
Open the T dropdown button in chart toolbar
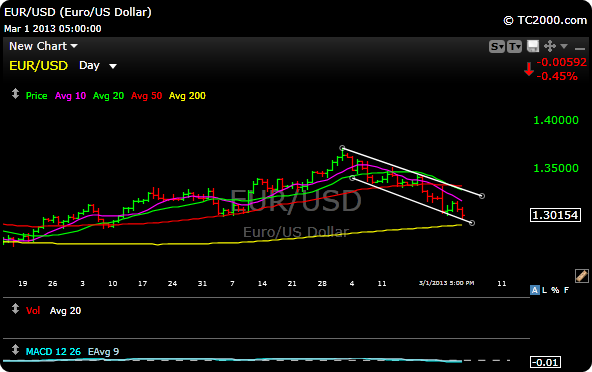pos(515,46)
